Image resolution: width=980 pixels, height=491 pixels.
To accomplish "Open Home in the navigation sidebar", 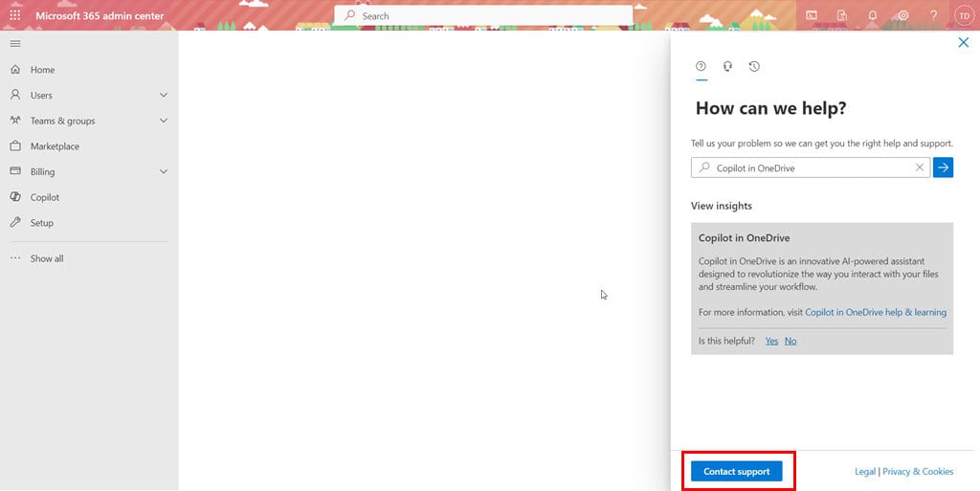I will click(42, 70).
